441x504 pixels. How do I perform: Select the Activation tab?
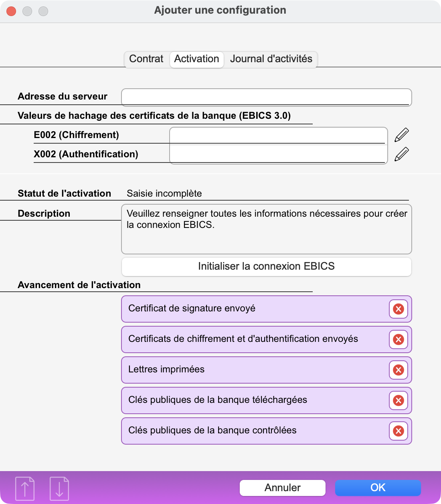pos(196,59)
